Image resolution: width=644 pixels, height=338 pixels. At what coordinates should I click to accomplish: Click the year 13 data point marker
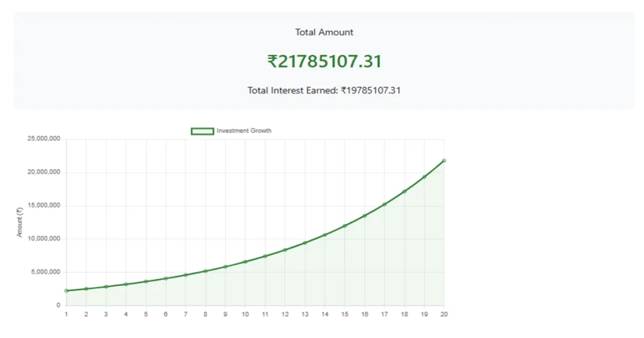tap(305, 243)
